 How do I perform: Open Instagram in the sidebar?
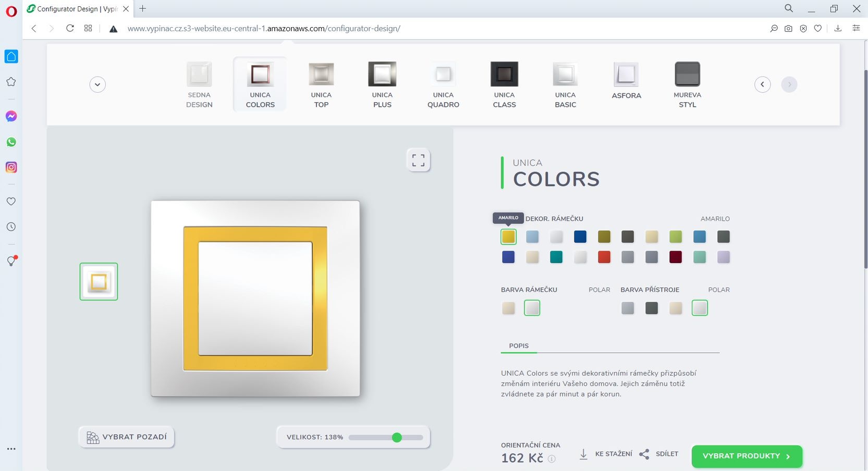coord(11,167)
